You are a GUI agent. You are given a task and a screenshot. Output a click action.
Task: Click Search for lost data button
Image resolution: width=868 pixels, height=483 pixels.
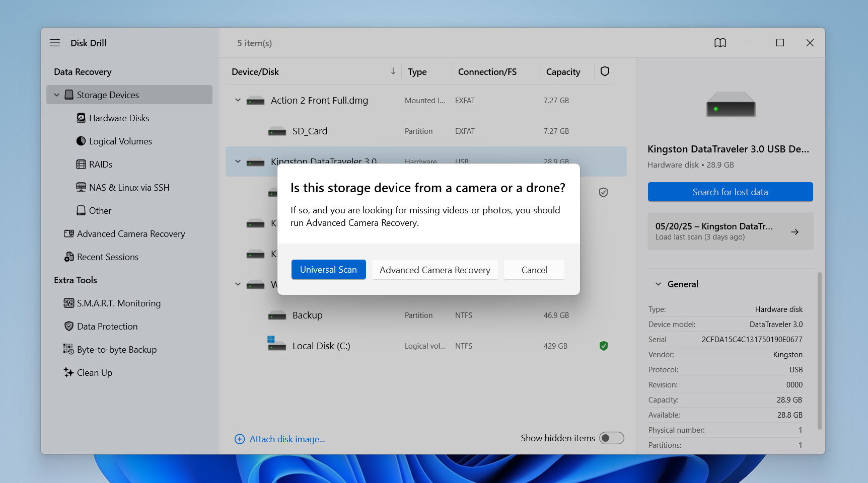(x=731, y=192)
